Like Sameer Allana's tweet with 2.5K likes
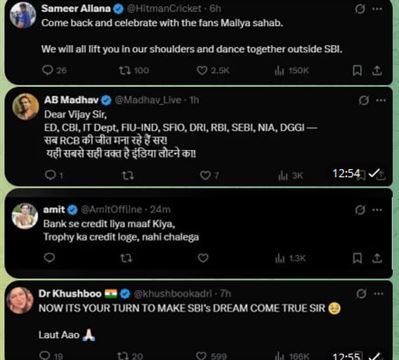Image resolution: width=399 pixels, height=360 pixels. tap(202, 70)
